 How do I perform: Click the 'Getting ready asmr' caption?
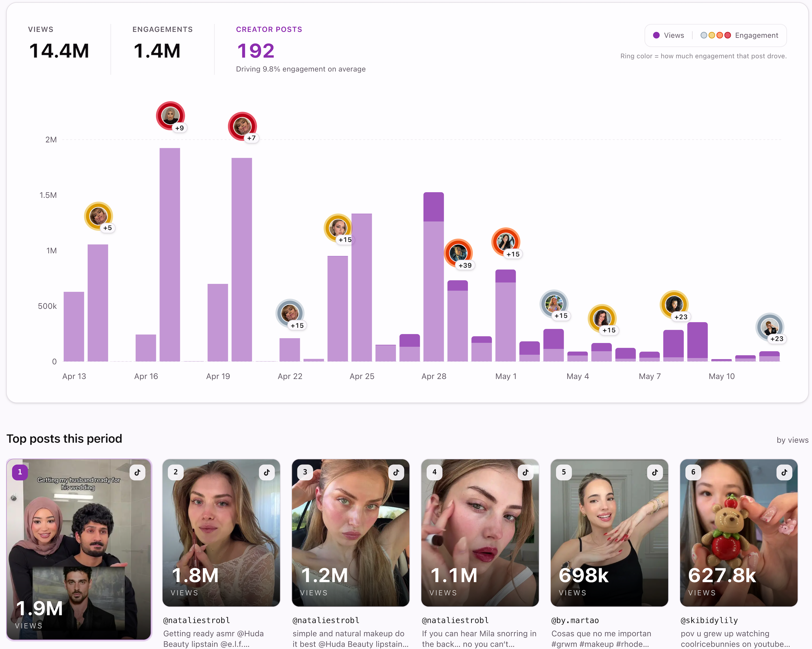(214, 639)
